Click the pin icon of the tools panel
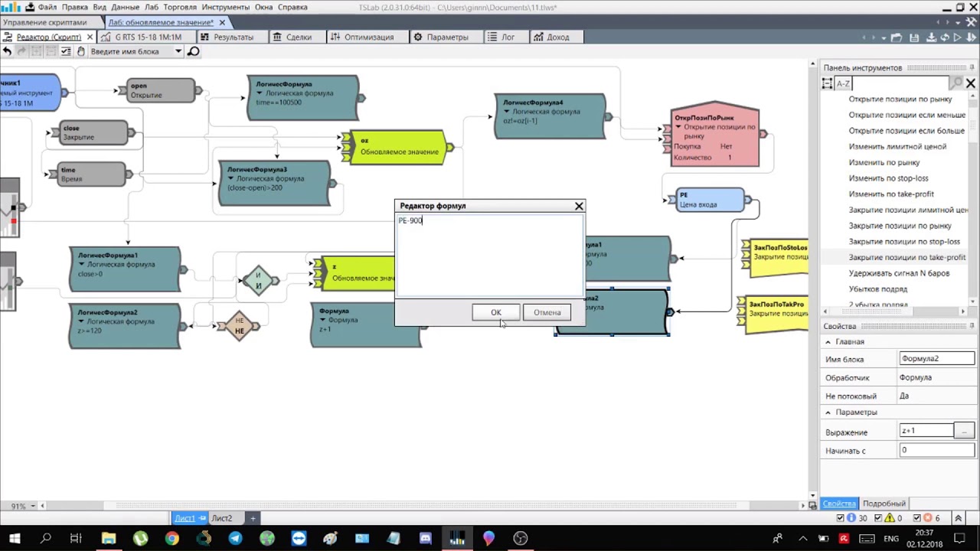Screen dimensions: 980x551 coord(972,67)
